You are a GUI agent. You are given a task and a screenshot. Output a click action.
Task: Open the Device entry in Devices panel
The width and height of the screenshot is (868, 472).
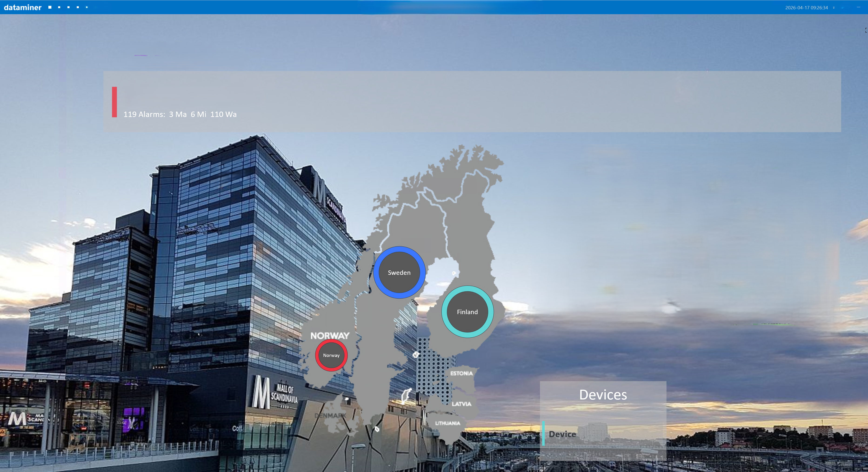[562, 434]
